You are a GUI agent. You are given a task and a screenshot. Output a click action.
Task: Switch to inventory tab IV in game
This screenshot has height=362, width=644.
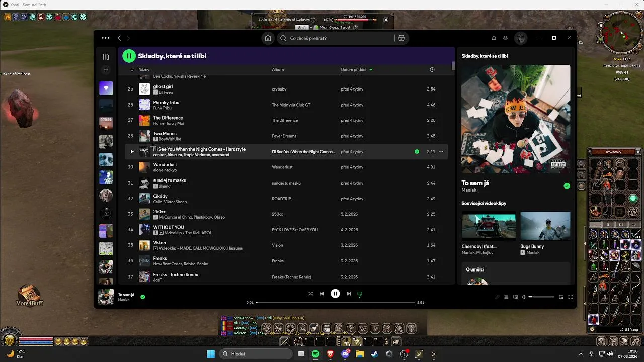[633, 225]
